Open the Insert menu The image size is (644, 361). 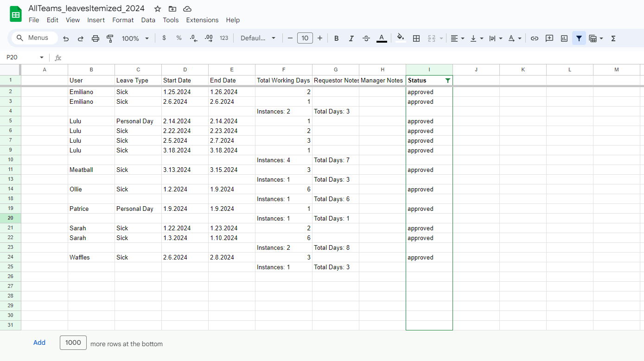(x=96, y=20)
